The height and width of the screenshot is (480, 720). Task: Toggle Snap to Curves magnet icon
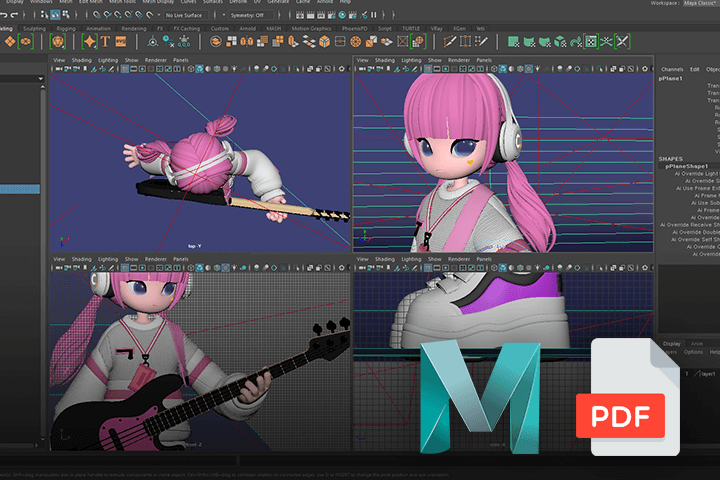pyautogui.click(x=107, y=15)
